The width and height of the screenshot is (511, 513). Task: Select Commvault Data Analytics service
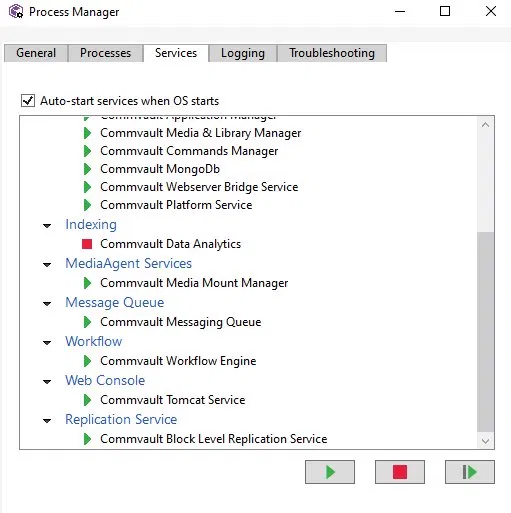170,244
